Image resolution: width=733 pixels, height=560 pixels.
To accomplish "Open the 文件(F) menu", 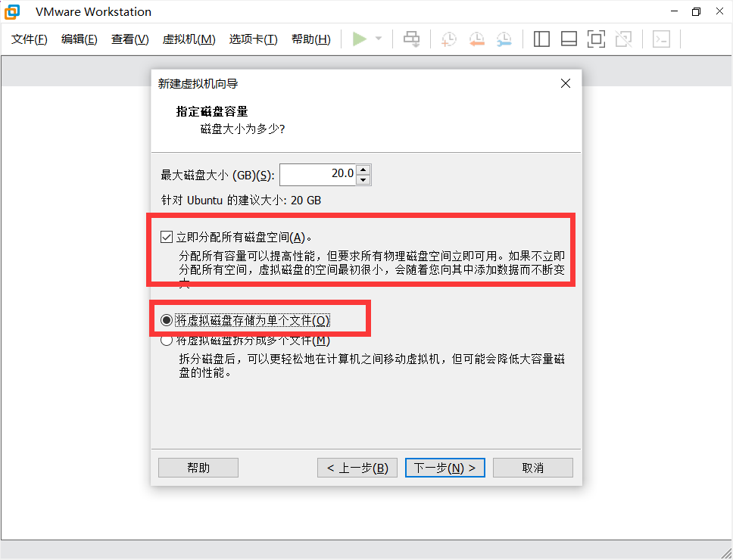I will tap(30, 39).
